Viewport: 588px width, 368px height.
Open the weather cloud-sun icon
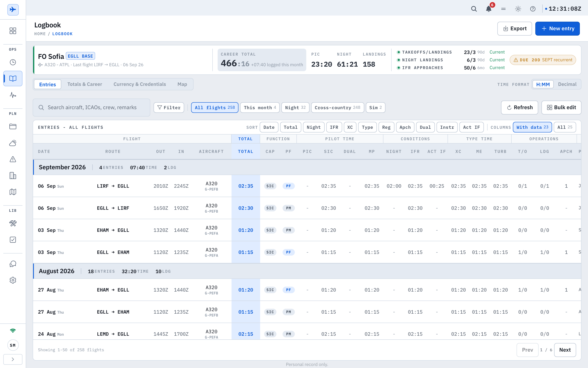(x=13, y=143)
